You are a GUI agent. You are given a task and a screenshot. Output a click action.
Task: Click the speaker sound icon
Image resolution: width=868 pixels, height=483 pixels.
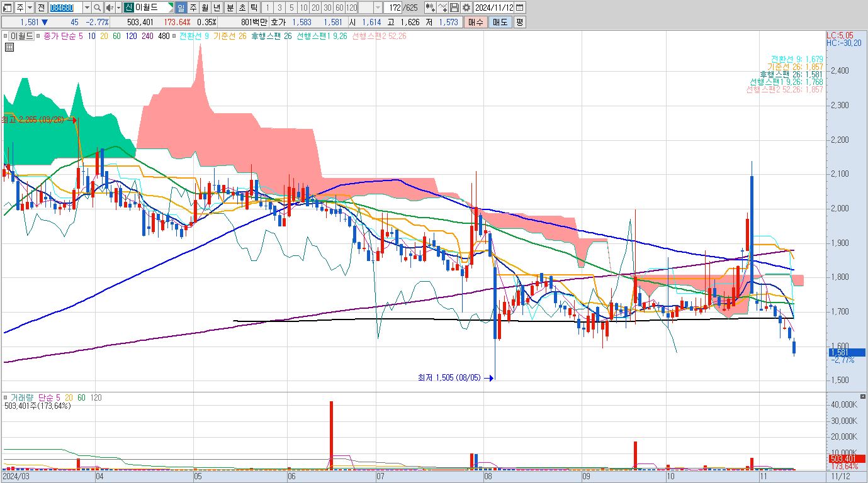pyautogui.click(x=110, y=8)
